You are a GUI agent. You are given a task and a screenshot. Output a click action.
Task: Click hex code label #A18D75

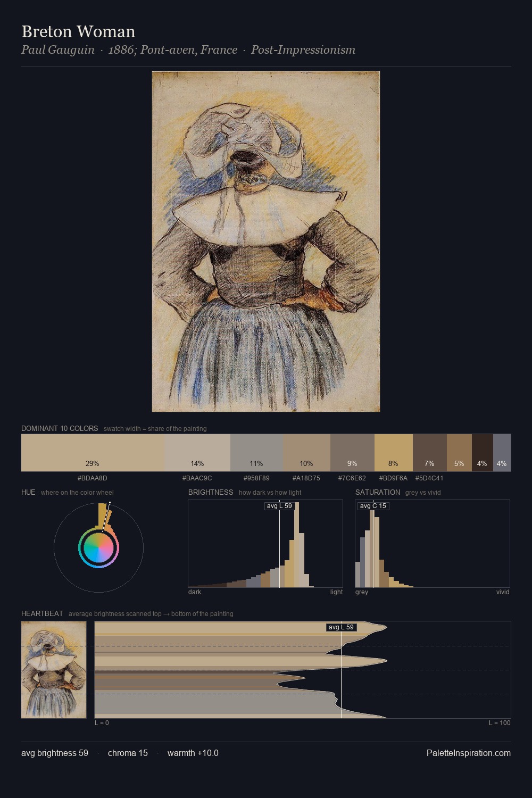[306, 478]
